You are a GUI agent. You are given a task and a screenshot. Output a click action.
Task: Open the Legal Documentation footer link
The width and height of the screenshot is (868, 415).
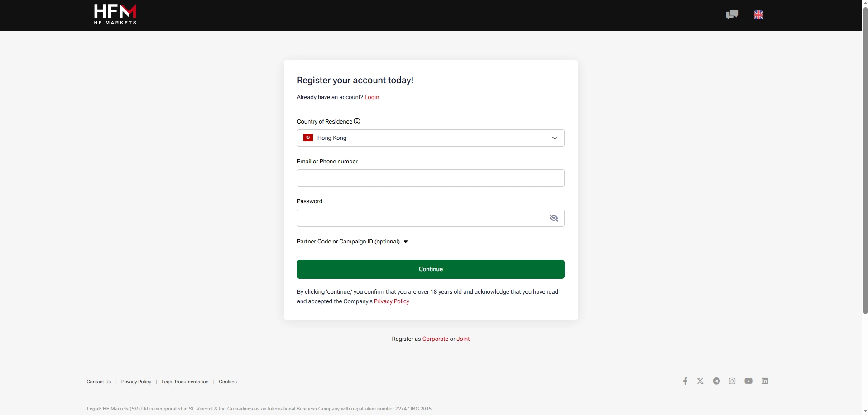coord(184,382)
